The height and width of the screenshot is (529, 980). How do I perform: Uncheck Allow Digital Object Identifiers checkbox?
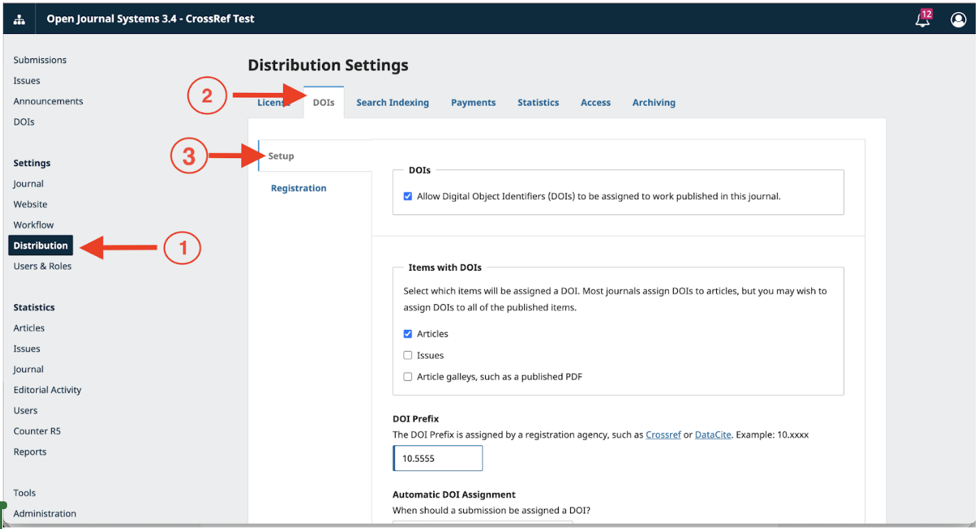pyautogui.click(x=408, y=196)
